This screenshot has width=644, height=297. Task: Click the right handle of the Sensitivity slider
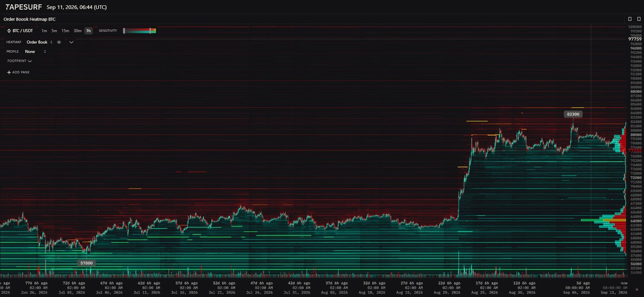[150, 31]
